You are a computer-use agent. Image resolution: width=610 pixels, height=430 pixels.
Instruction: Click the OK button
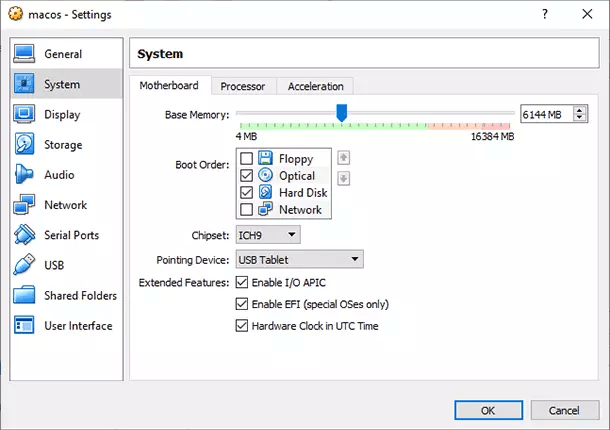(x=488, y=410)
